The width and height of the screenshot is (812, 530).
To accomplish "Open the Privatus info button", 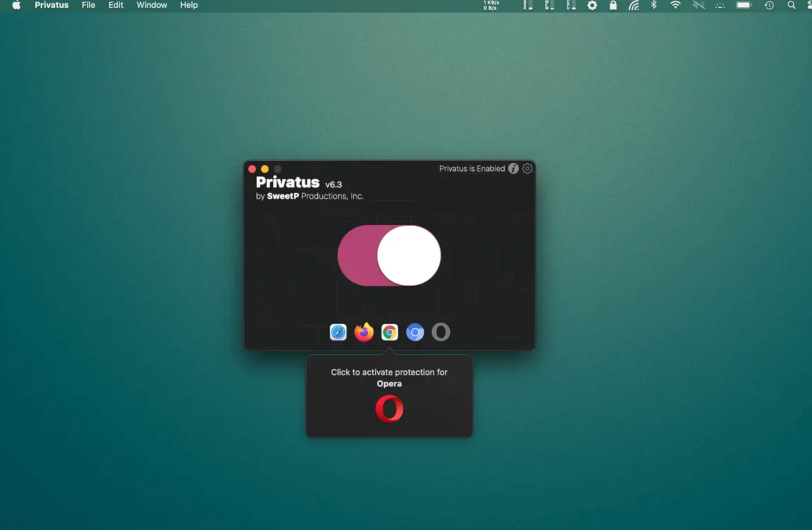I will (513, 168).
